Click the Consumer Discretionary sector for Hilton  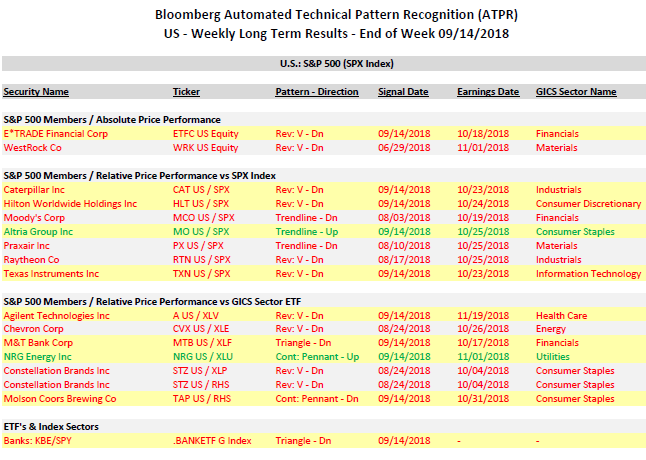coord(588,204)
